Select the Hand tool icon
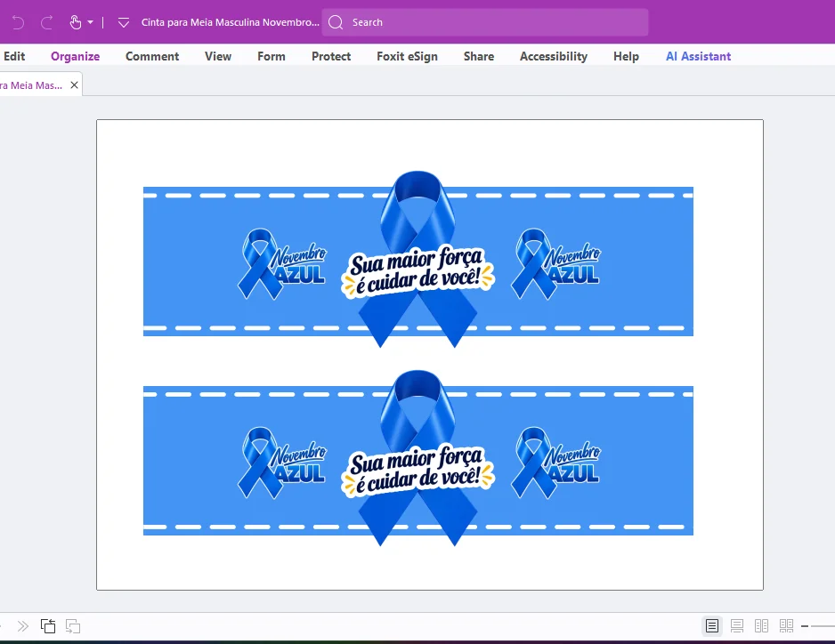This screenshot has width=835, height=644. click(x=76, y=22)
